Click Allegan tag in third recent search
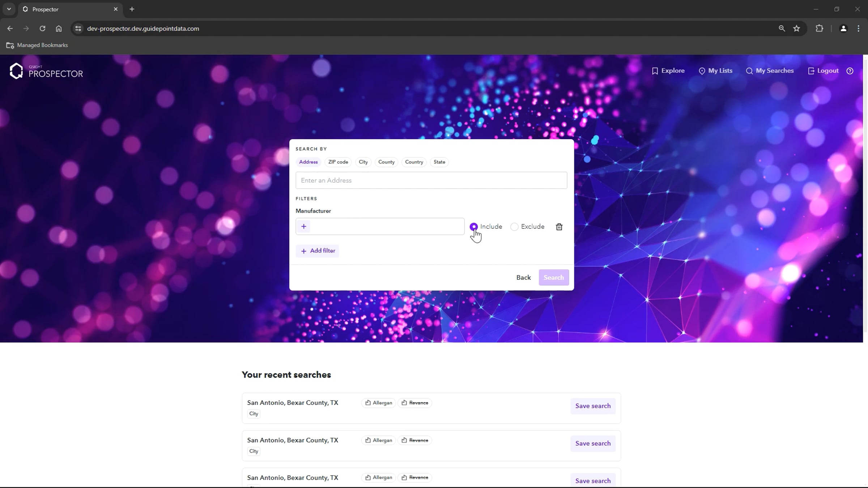 [378, 478]
